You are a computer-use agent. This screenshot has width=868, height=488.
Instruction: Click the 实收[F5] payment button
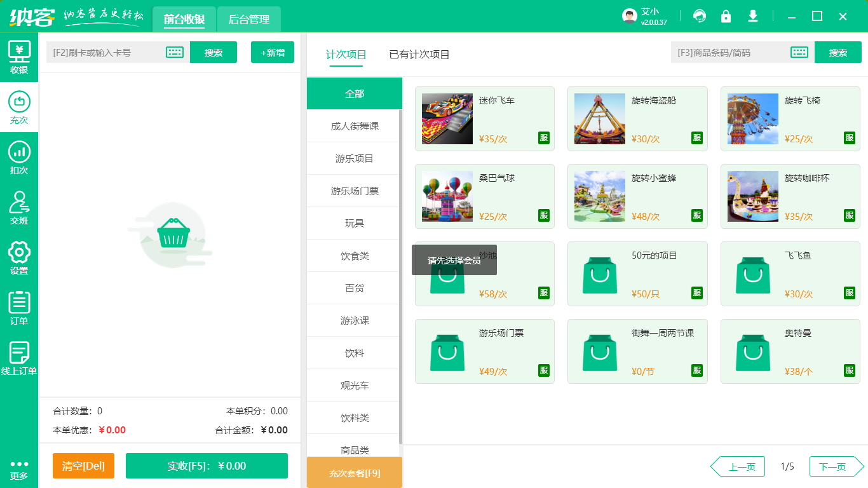point(207,466)
